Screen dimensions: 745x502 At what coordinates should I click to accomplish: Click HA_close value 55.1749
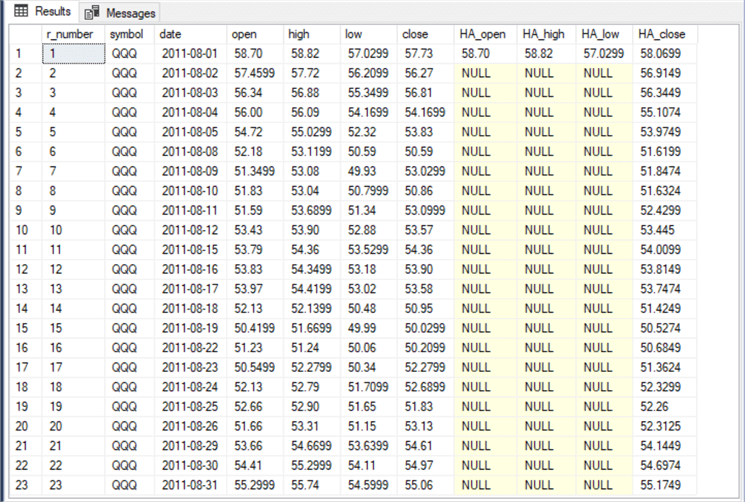tap(665, 485)
